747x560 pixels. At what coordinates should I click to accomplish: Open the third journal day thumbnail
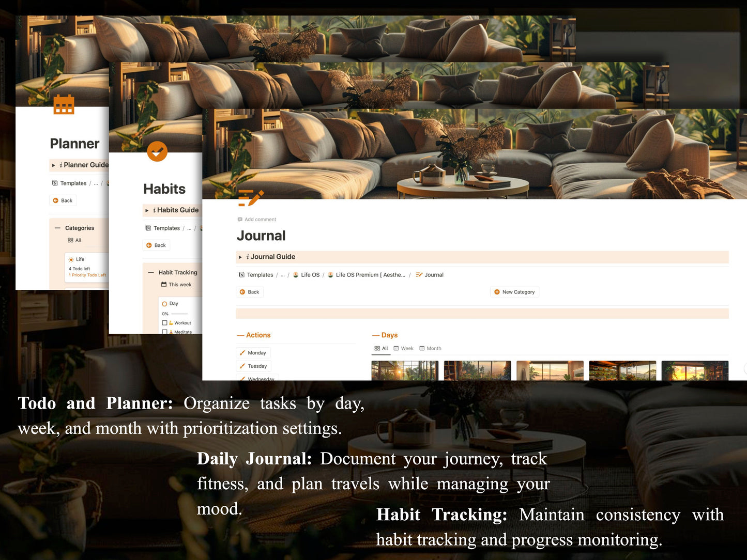(x=550, y=370)
